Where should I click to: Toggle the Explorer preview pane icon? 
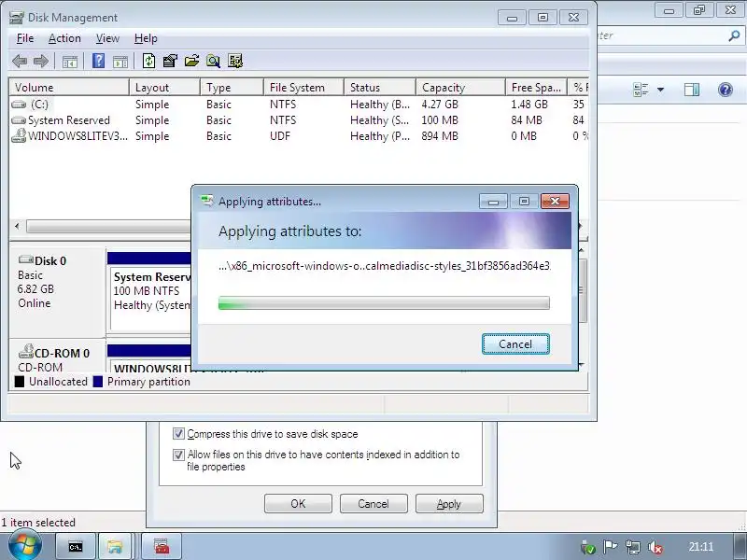[691, 90]
